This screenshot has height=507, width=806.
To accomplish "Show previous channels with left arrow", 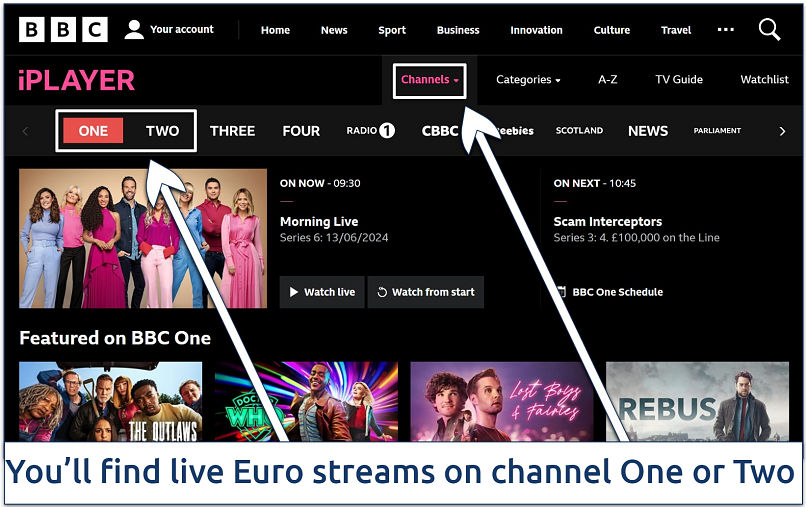I will [x=25, y=131].
